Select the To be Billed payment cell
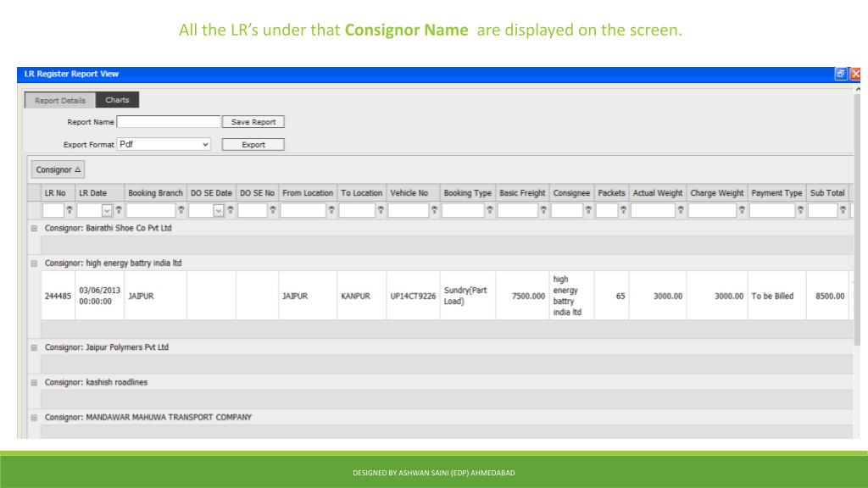Viewport: 868px width, 488px height. pyautogui.click(x=776, y=296)
